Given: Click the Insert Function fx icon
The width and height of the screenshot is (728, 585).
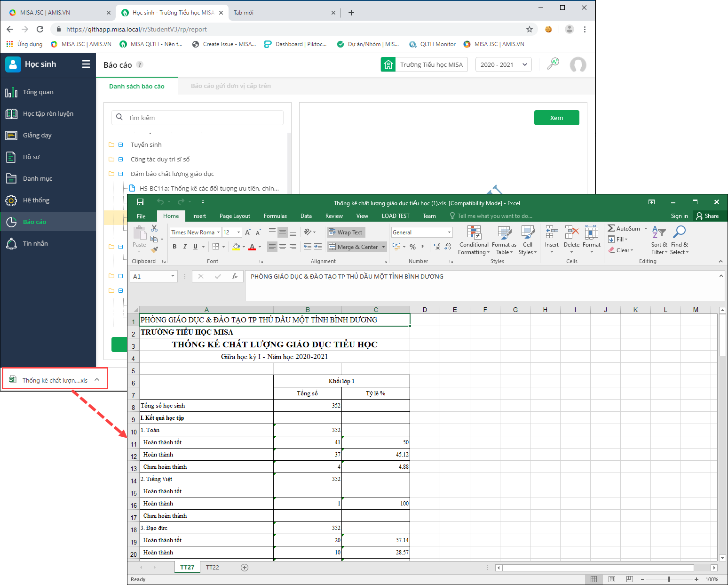Looking at the screenshot, I should tap(235, 277).
